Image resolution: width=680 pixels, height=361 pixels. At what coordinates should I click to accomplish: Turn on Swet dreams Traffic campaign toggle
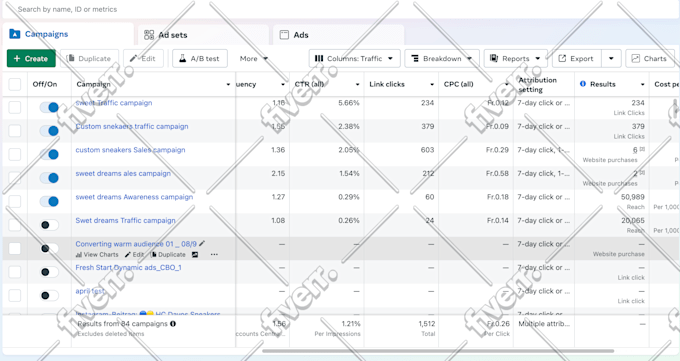(49, 225)
